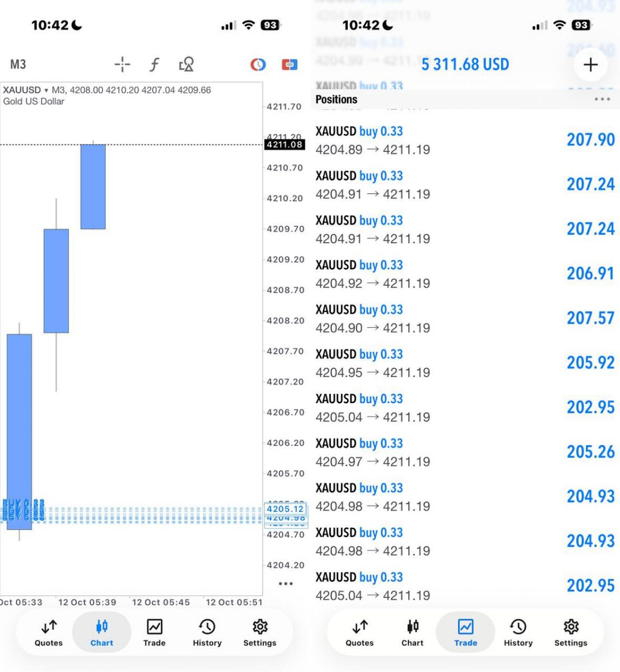Switch to Trade tab from the chart screen
Viewport: 620px width, 672px height.
point(155,633)
